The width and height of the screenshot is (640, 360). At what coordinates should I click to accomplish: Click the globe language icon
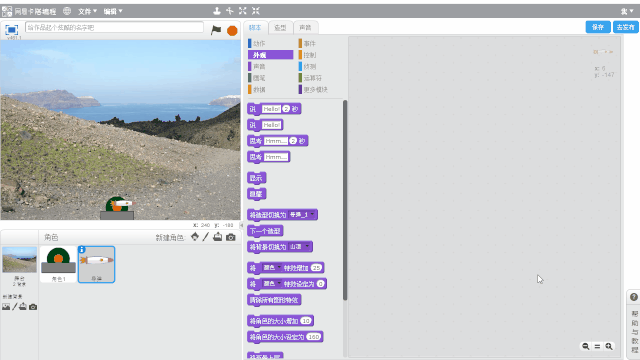(67, 11)
